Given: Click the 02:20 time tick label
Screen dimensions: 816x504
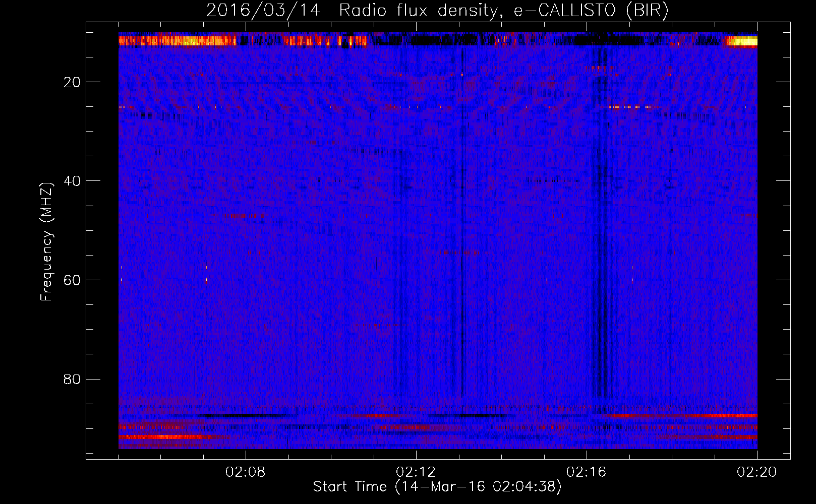Looking at the screenshot, I should click(757, 472).
